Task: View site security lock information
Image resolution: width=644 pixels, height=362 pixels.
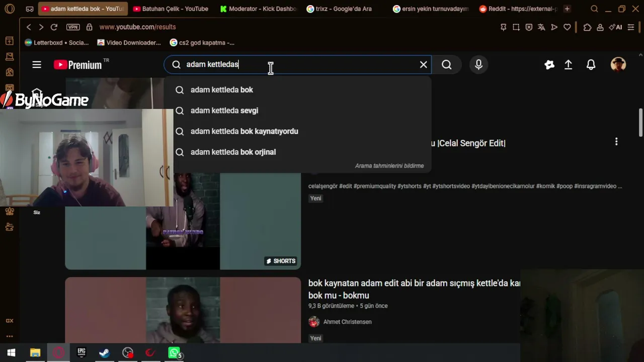Action: pyautogui.click(x=89, y=27)
